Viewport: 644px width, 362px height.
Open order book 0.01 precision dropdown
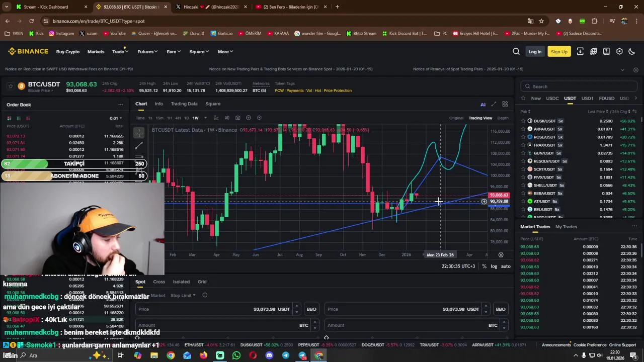[x=116, y=118]
